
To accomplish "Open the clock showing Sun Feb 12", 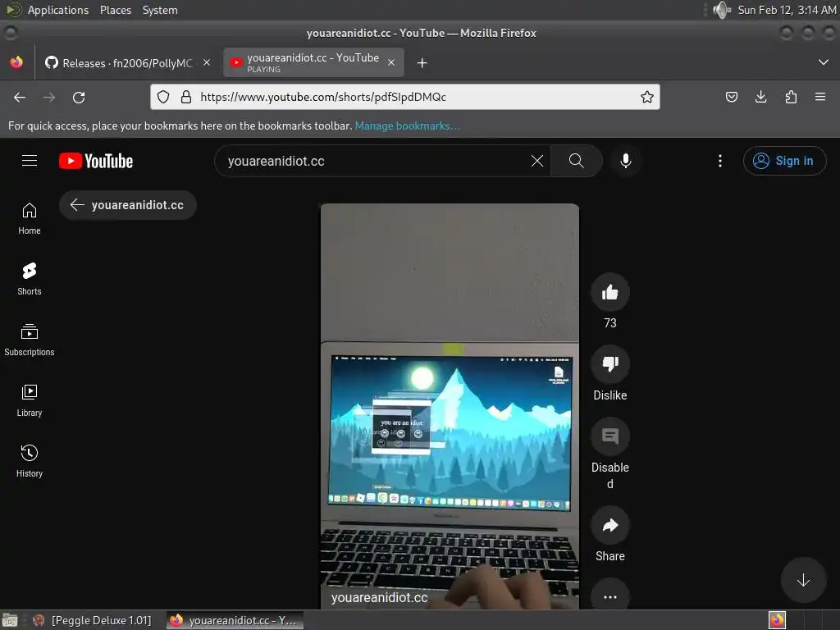I will click(787, 10).
